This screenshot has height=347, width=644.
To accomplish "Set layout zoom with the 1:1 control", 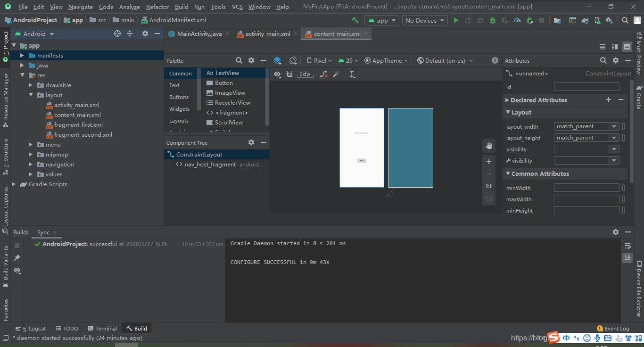I will 488,186.
